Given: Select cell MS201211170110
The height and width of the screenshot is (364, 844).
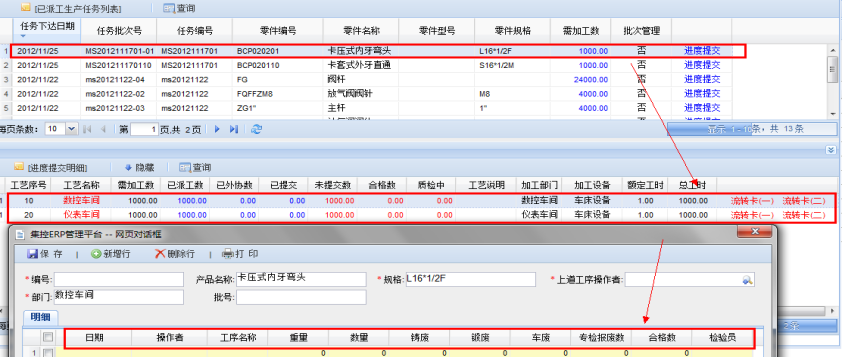Looking at the screenshot, I should tap(118, 65).
